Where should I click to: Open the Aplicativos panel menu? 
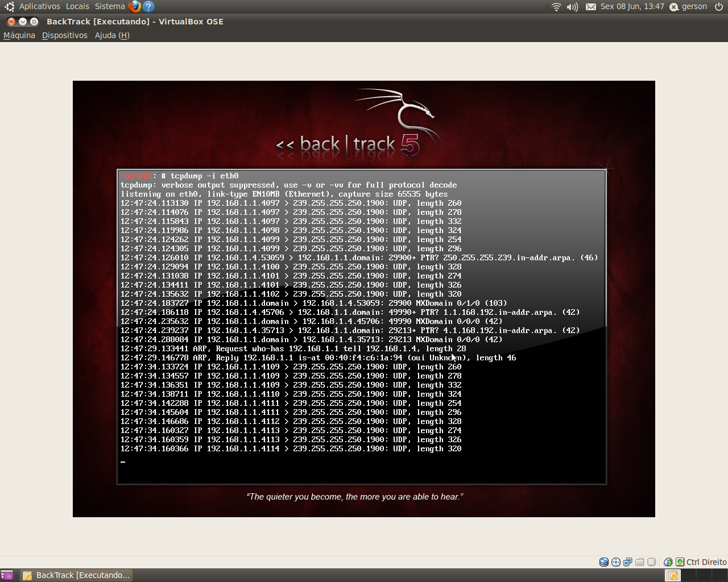click(x=39, y=6)
